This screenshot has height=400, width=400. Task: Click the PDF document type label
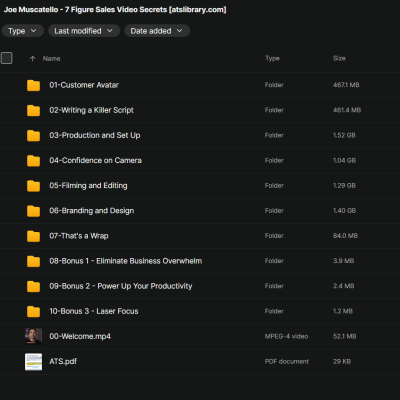[287, 361]
